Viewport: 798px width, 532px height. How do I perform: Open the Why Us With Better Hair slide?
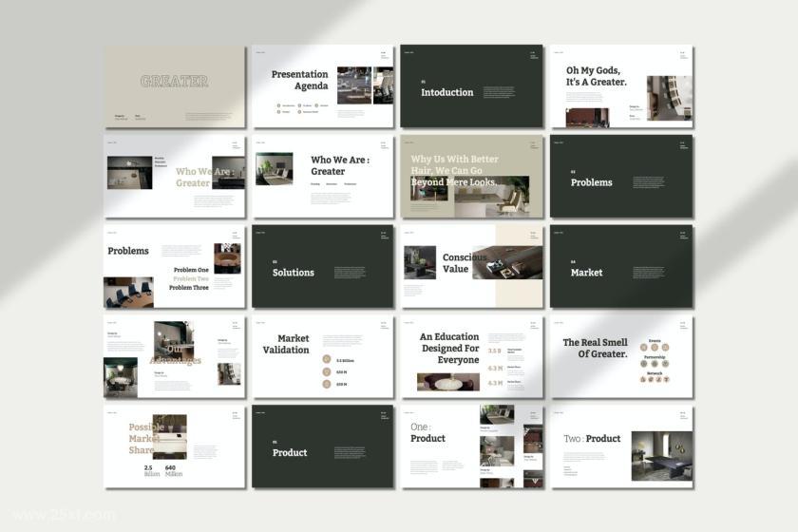pos(471,177)
